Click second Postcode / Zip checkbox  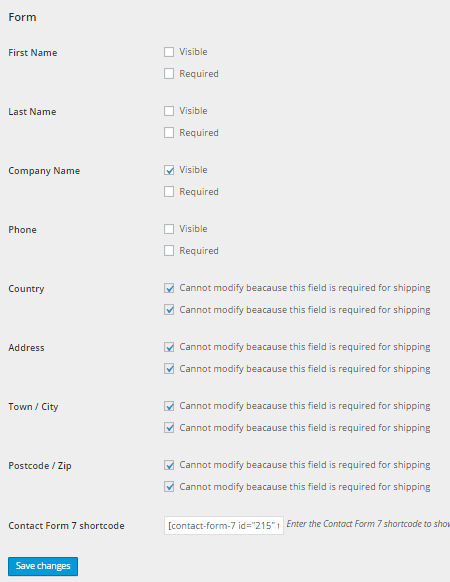[169, 487]
